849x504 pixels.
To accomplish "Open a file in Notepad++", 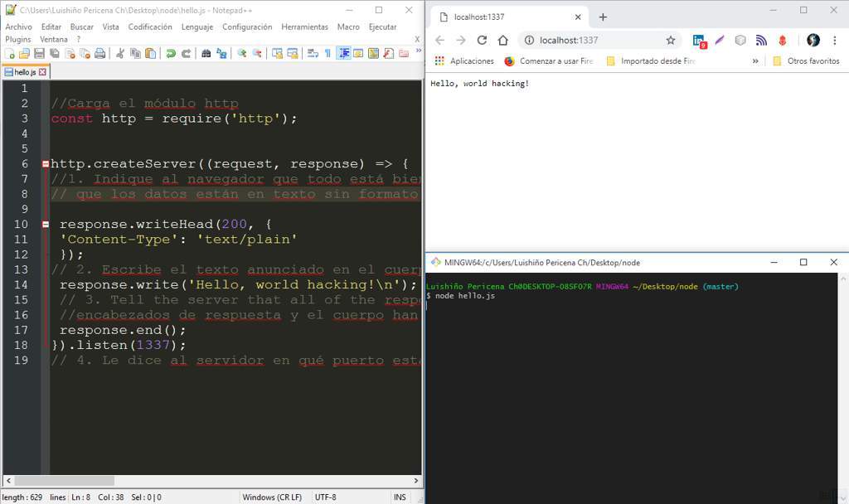I will [22, 54].
